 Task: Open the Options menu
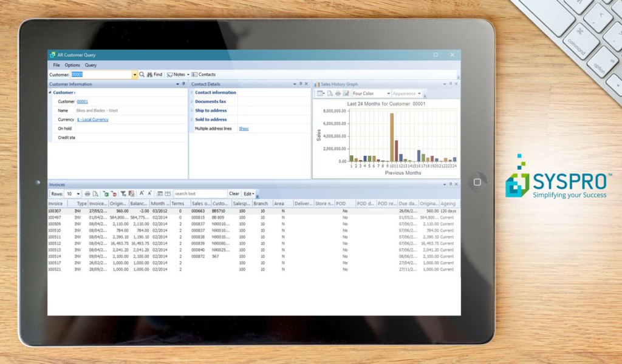[72, 65]
